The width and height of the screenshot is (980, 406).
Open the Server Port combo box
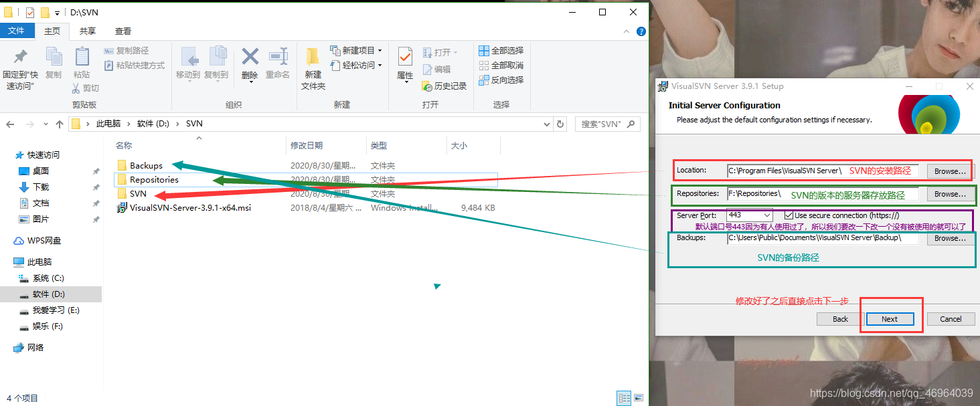[x=749, y=215]
